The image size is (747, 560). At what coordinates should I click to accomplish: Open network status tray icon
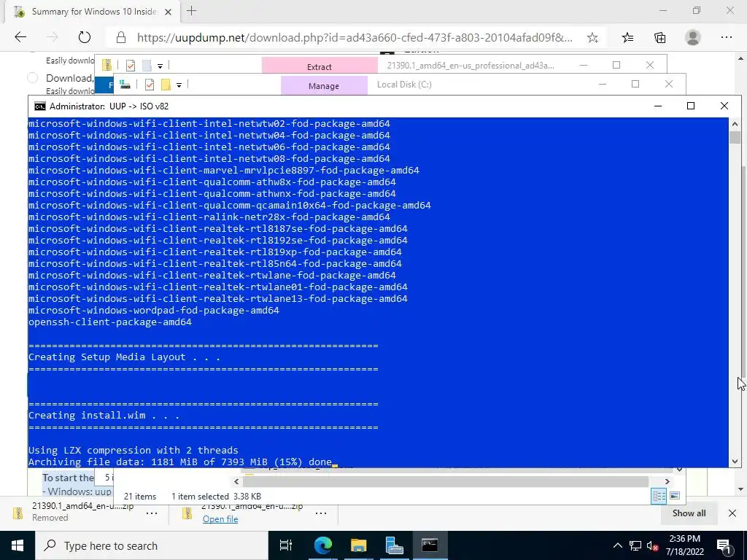(635, 545)
